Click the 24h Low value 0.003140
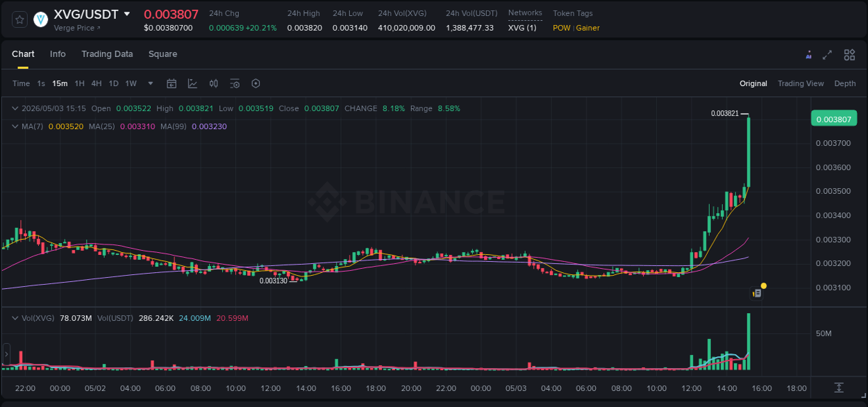868x407 pixels. [x=350, y=28]
